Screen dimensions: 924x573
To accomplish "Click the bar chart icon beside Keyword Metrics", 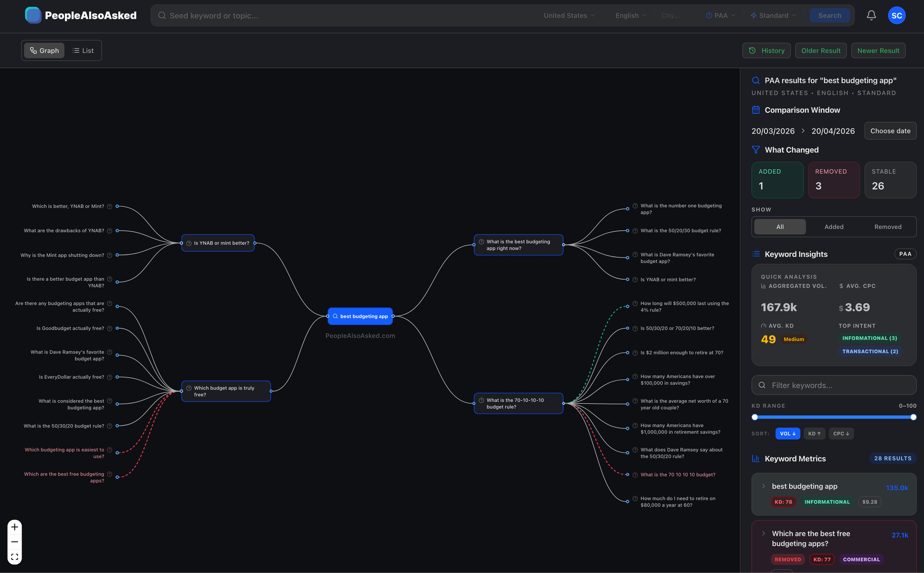I will coord(756,458).
